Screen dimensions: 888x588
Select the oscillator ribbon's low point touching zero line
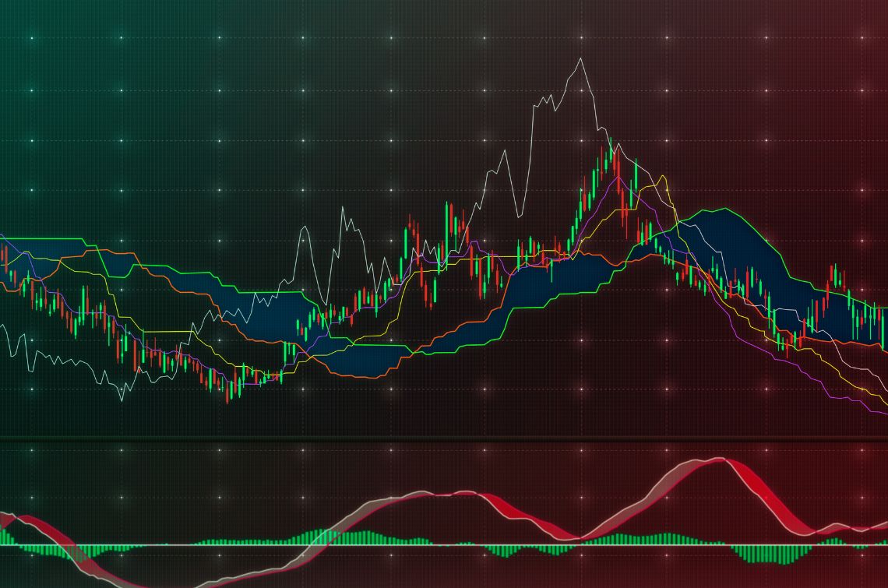(578, 537)
